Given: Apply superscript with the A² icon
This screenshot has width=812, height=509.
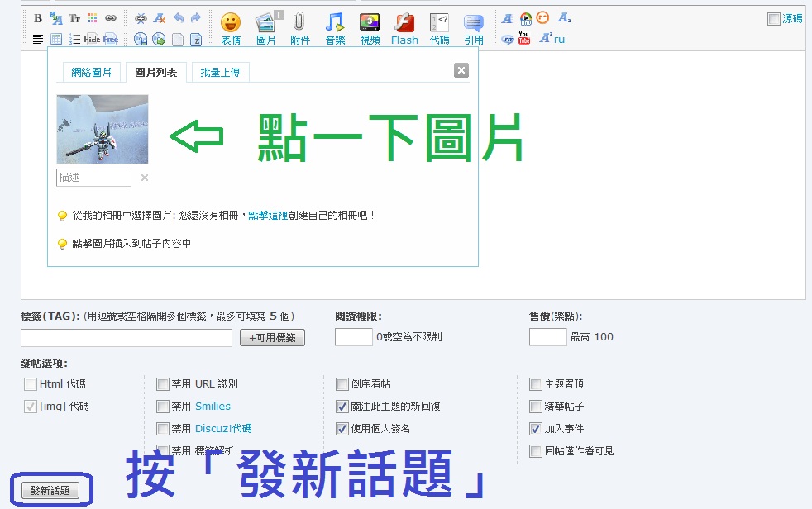Looking at the screenshot, I should click(x=546, y=38).
